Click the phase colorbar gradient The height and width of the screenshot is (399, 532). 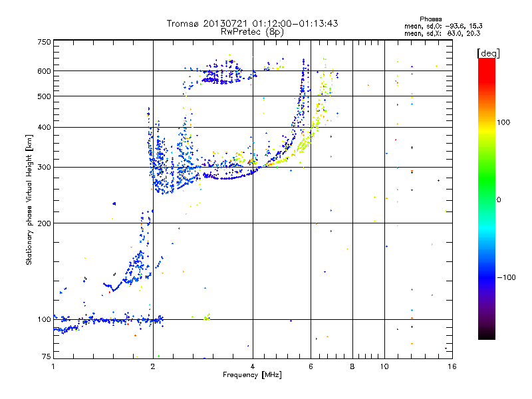tap(487, 199)
